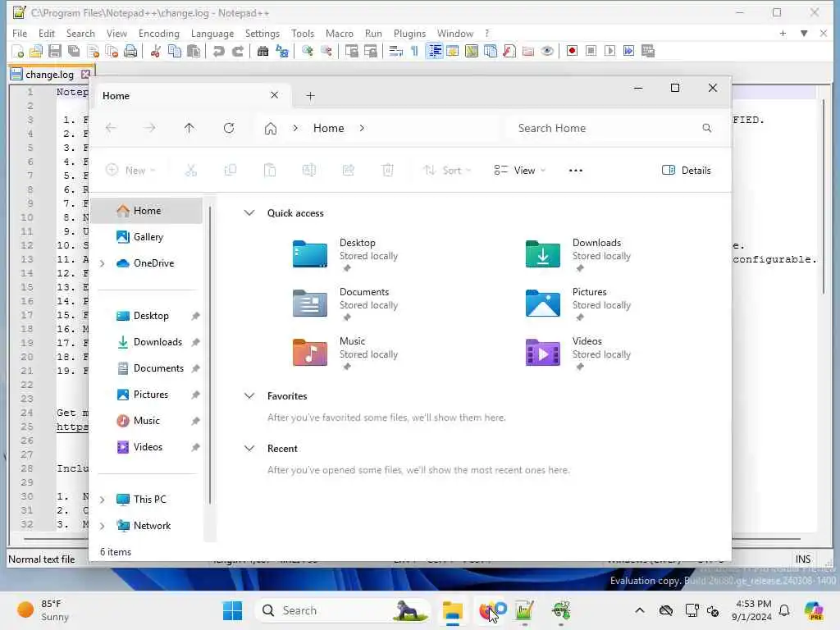The image size is (840, 630).
Task: Click Redo arrow in Notepad++ toolbar
Action: click(237, 52)
